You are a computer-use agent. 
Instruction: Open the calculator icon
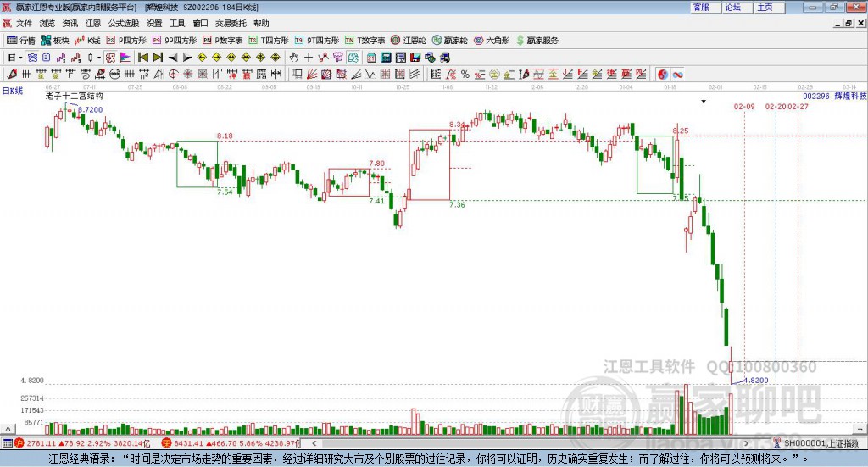click(387, 58)
